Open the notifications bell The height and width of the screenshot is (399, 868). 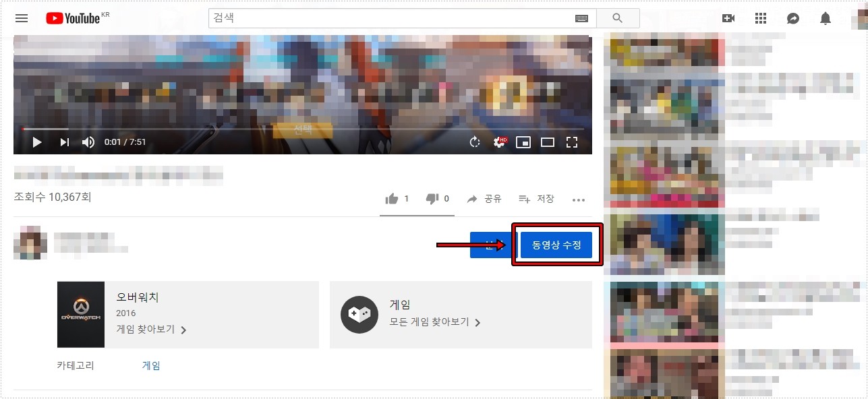[826, 18]
